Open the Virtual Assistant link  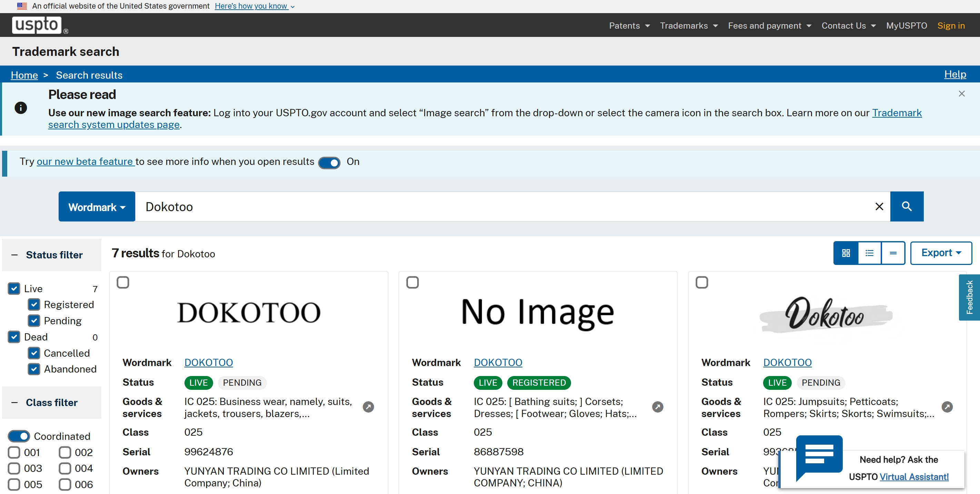pyautogui.click(x=914, y=476)
